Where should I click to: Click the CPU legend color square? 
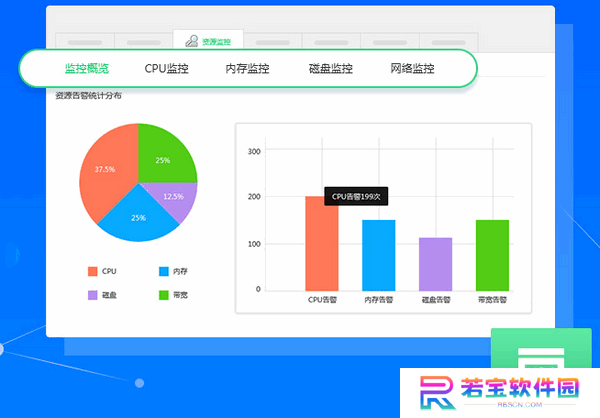point(93,271)
